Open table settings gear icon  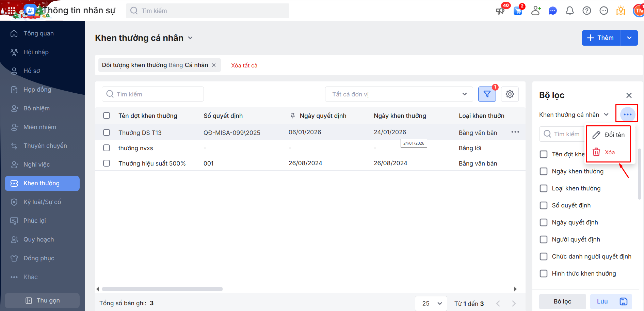click(510, 94)
